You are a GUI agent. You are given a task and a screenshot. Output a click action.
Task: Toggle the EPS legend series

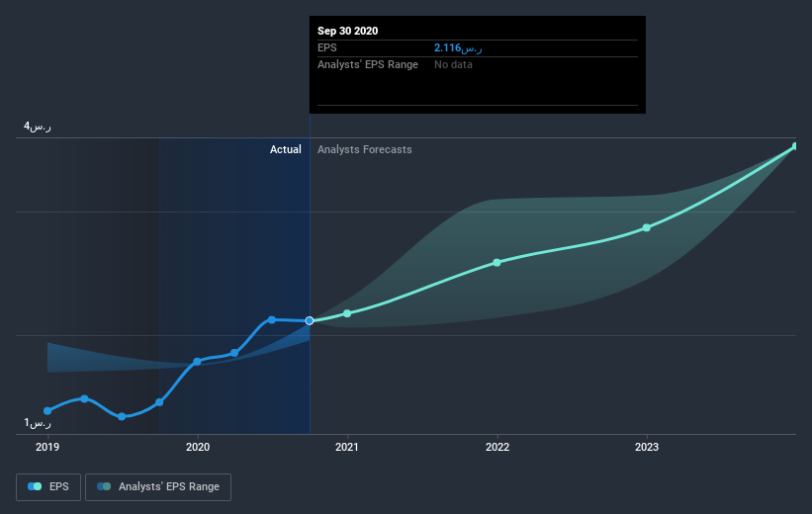coord(48,486)
